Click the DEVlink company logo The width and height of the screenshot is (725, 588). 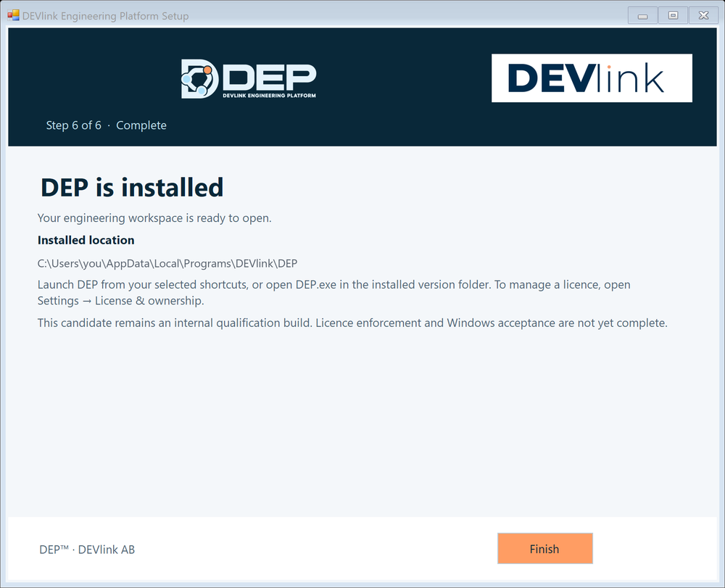(x=592, y=78)
